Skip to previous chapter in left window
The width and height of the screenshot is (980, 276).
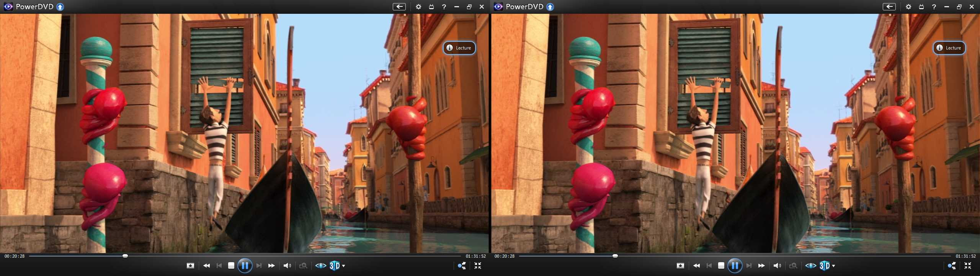tap(219, 265)
